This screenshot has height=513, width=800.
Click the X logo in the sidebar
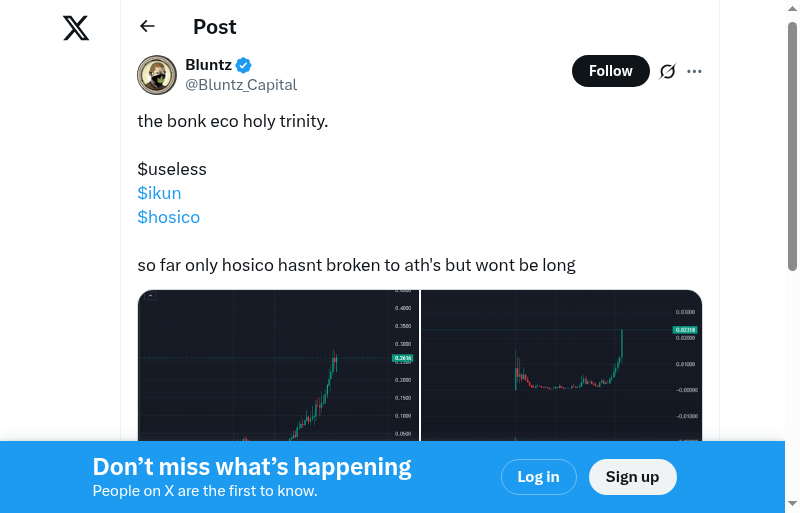(x=76, y=28)
